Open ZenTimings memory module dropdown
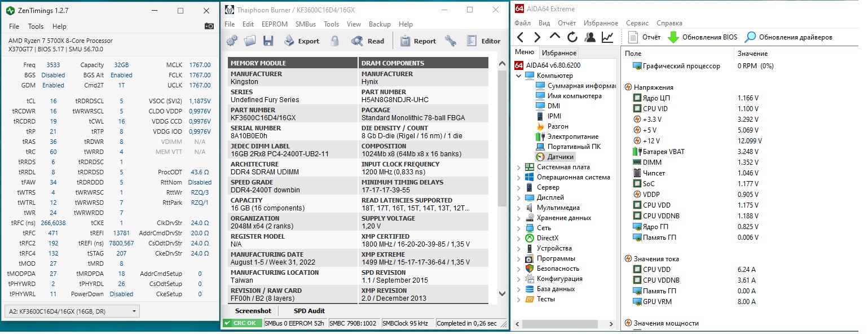 (x=71, y=311)
